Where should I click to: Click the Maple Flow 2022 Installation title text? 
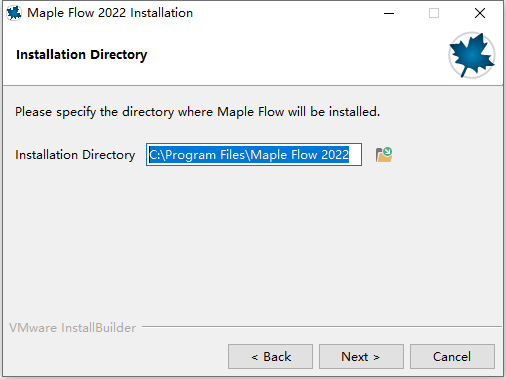point(110,13)
